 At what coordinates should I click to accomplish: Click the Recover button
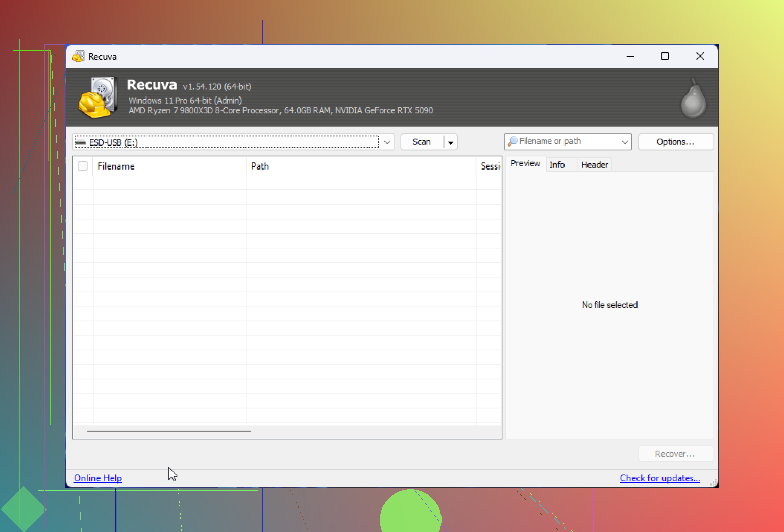675,453
